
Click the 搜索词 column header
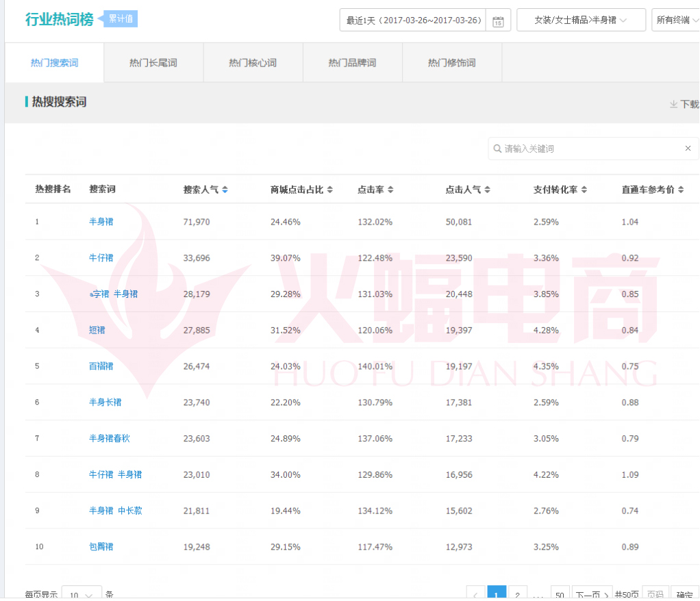tap(102, 189)
